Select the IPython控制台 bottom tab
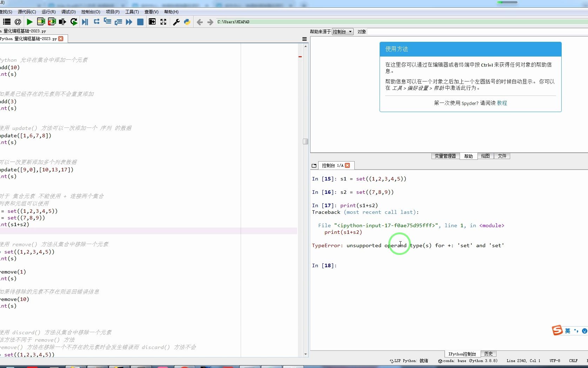 pyautogui.click(x=462, y=354)
